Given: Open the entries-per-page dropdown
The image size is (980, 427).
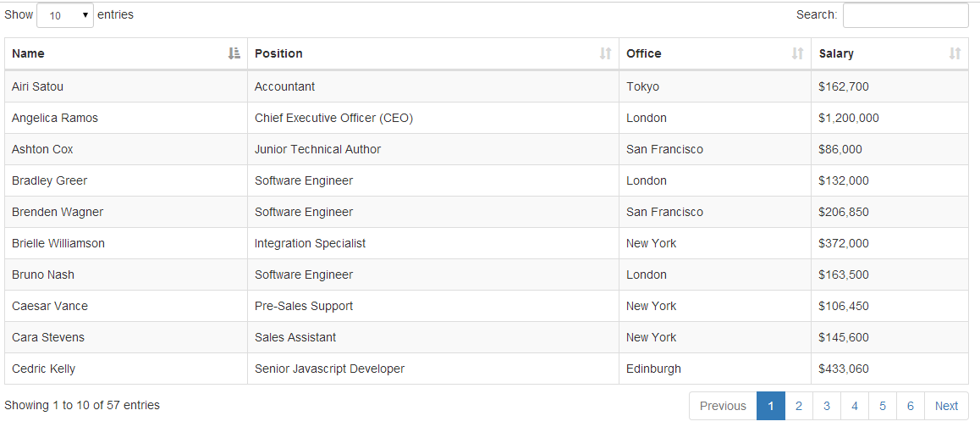Looking at the screenshot, I should (66, 15).
